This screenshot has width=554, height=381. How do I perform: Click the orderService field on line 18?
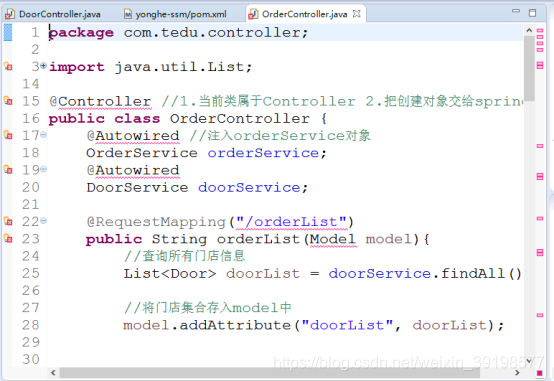click(263, 153)
